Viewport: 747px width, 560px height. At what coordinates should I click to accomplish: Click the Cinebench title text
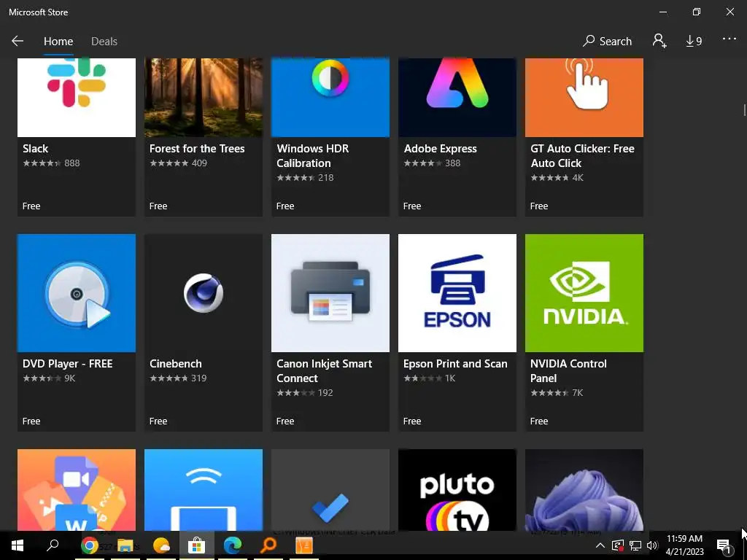tap(175, 364)
